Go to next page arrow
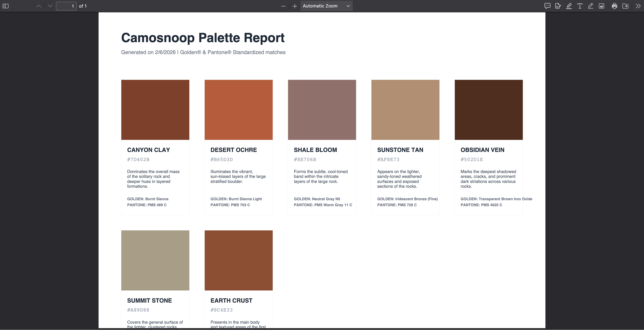The width and height of the screenshot is (644, 330). coord(50,6)
